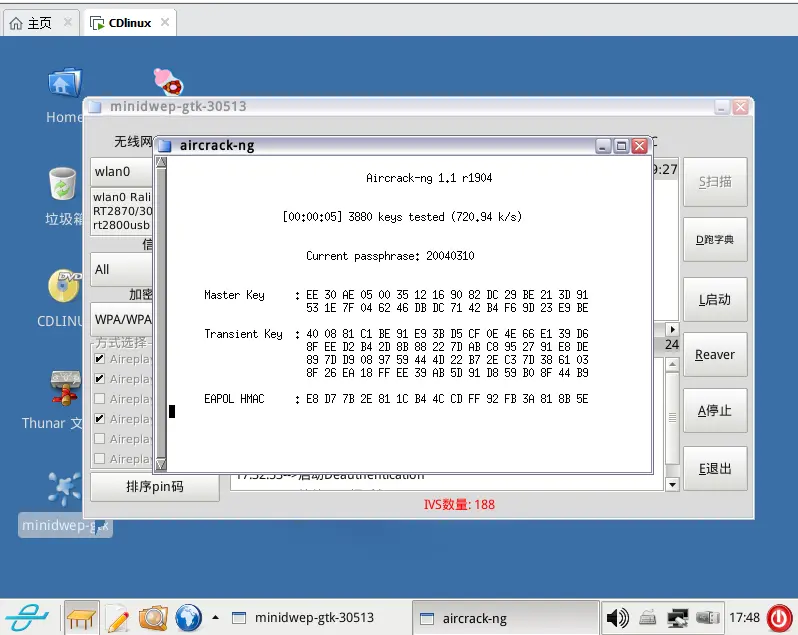This screenshot has height=635, width=798.
Task: Click the 3880 keys tested line
Action: [x=402, y=217]
